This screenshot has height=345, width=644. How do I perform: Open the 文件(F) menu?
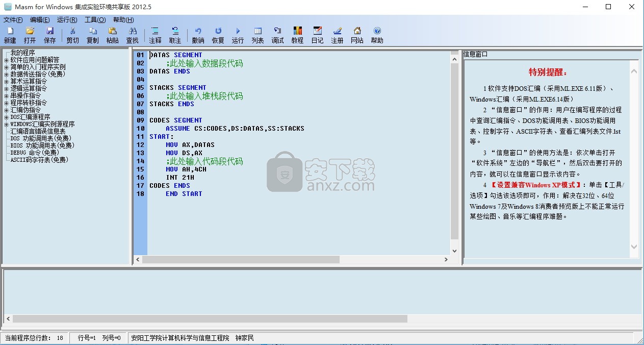tap(13, 20)
